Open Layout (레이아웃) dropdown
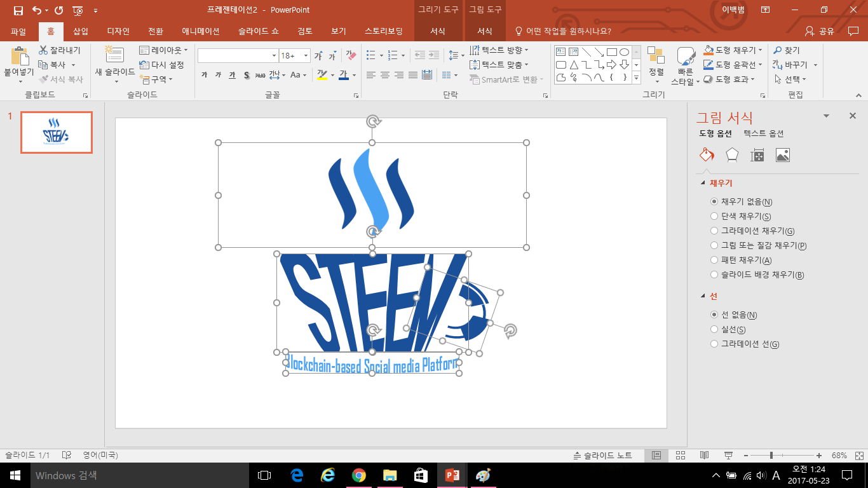This screenshot has width=868, height=488. 163,50
